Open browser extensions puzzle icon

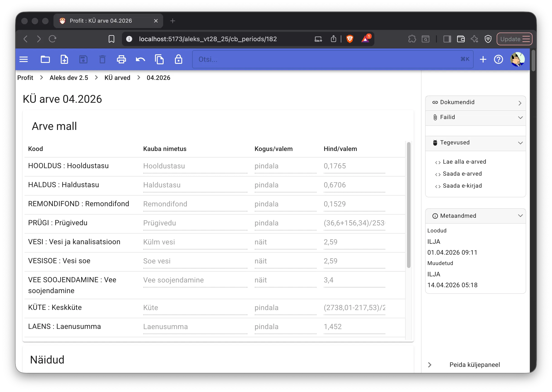point(412,39)
